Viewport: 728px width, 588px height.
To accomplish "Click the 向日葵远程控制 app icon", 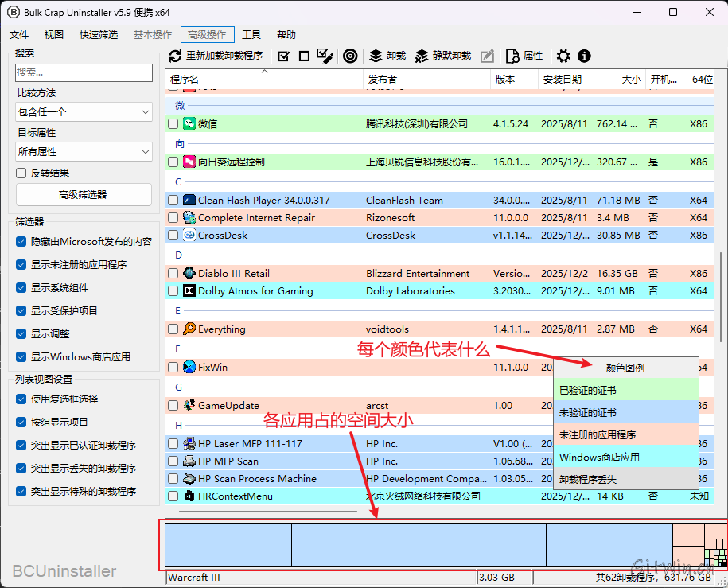I will 189,162.
